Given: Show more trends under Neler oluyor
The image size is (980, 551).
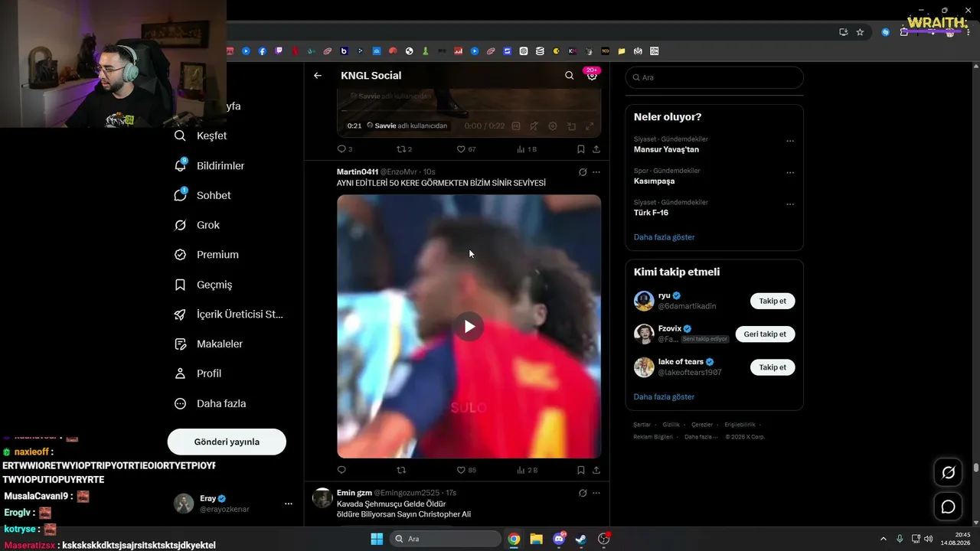Looking at the screenshot, I should click(665, 237).
